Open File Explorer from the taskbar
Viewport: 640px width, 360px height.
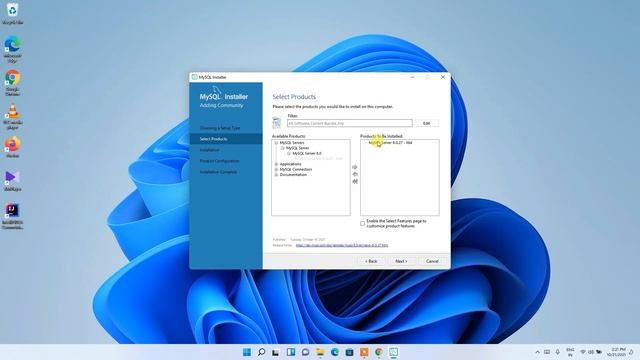coord(320,352)
